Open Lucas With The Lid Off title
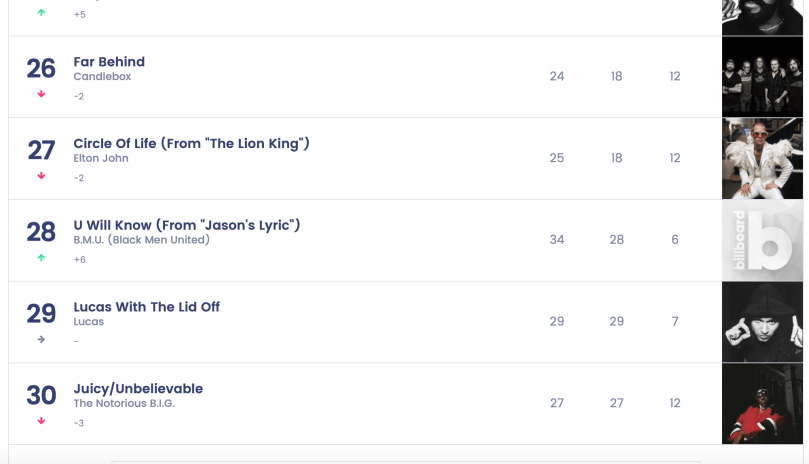The image size is (809, 464). (146, 307)
